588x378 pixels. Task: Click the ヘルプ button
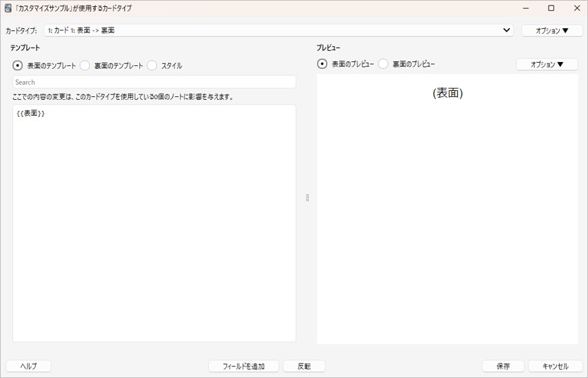click(28, 366)
